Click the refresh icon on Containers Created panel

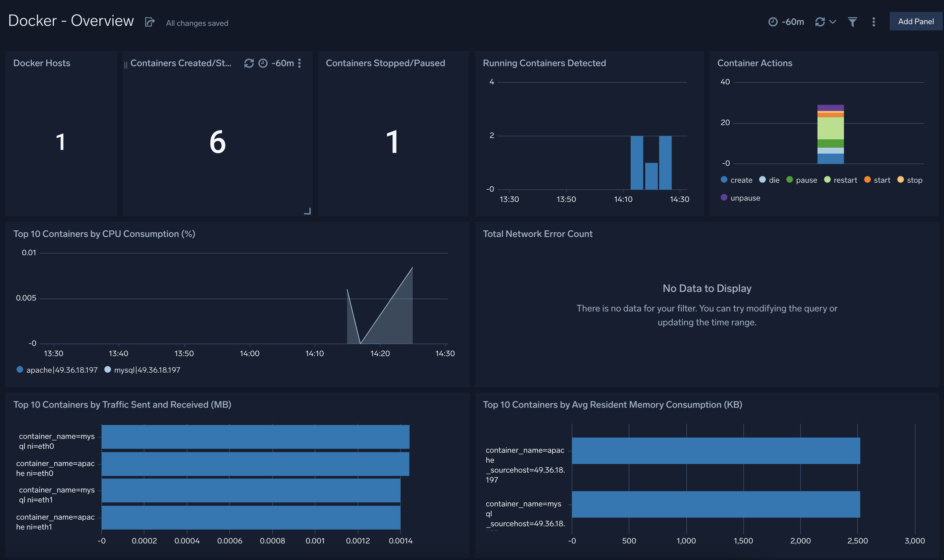tap(248, 63)
